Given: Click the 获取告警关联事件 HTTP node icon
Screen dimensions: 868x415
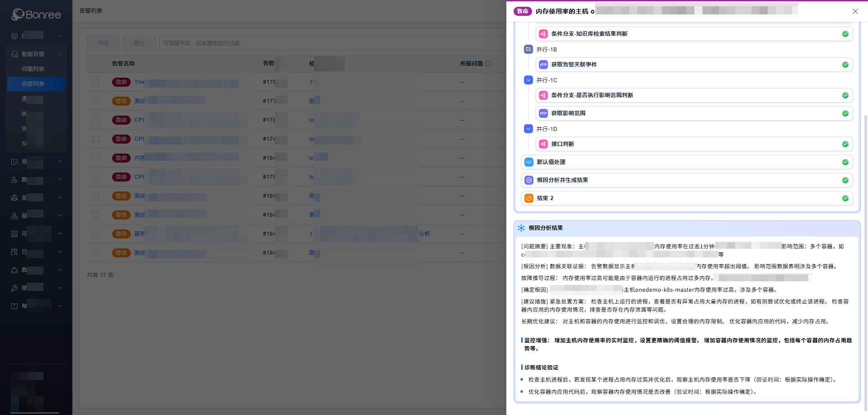Looking at the screenshot, I should 543,65.
